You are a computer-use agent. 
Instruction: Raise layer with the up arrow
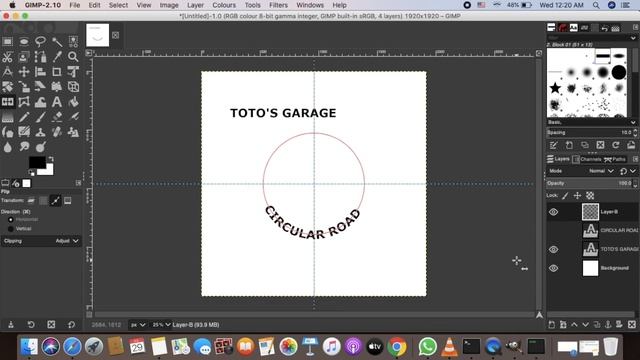pyautogui.click(x=574, y=324)
